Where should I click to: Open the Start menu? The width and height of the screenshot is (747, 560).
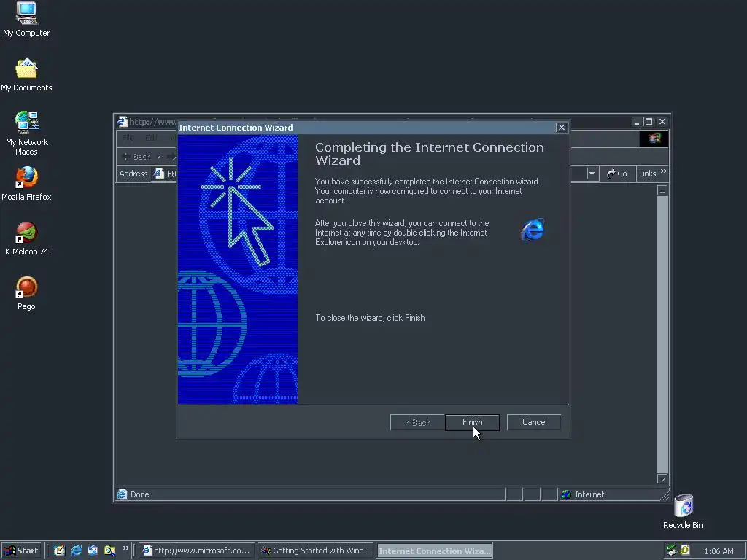[x=21, y=551]
